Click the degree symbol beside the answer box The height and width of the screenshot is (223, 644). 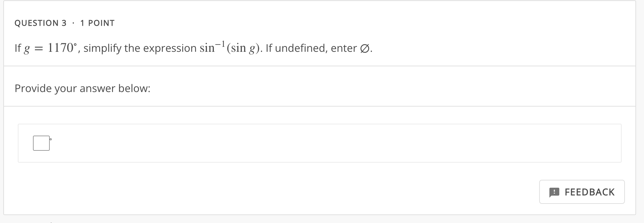click(x=50, y=139)
